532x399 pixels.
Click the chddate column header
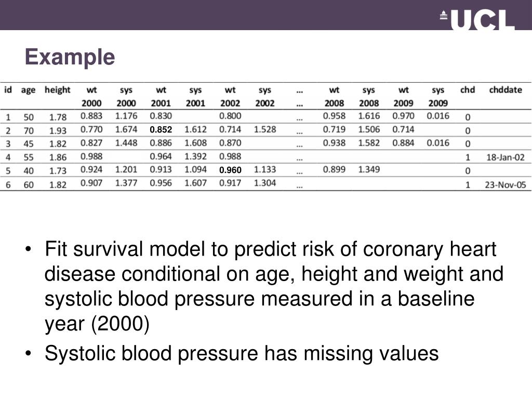pos(505,90)
